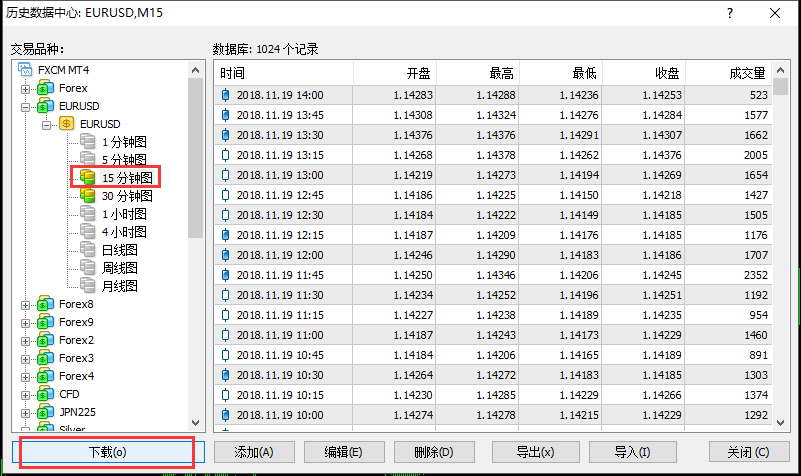Expand the Forex8 group node
This screenshot has width=801, height=476.
point(26,304)
